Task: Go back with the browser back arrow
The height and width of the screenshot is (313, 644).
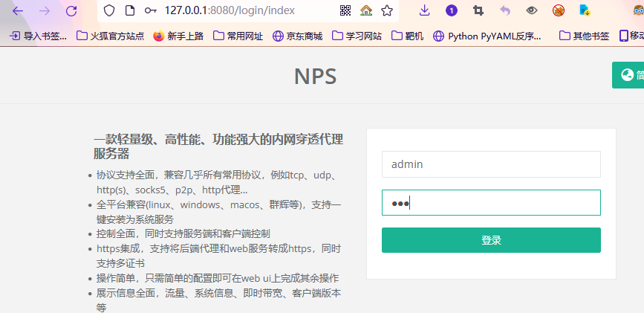Action: click(x=18, y=10)
